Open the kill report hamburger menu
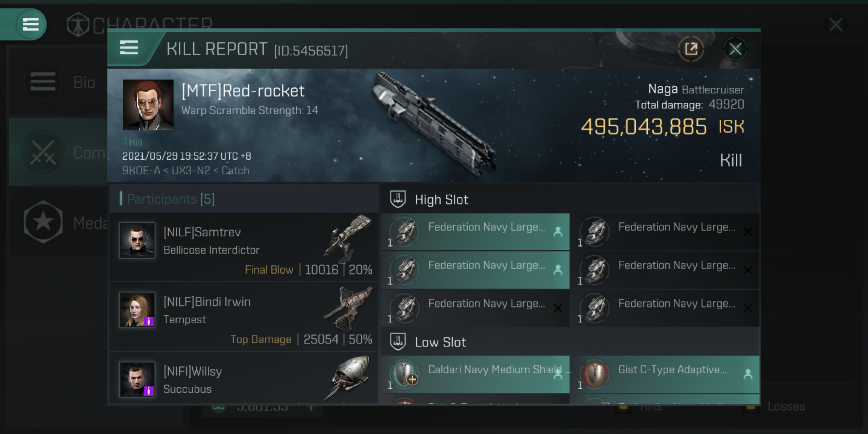This screenshot has height=434, width=868. (x=129, y=48)
